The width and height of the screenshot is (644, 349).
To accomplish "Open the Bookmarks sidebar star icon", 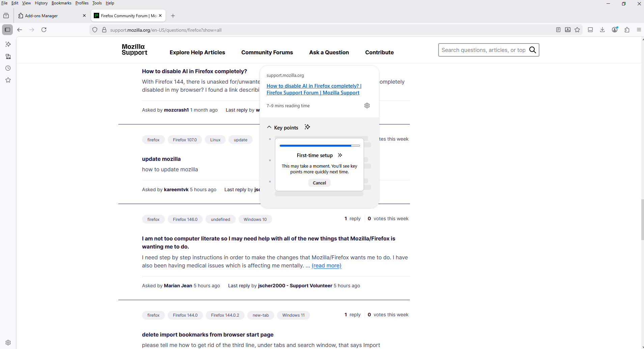I will pos(8,80).
